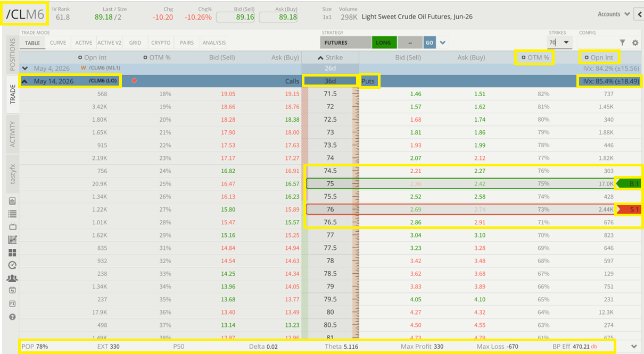The image size is (644, 354).
Task: Click put bid 2.86 at strike 76.5
Action: (416, 222)
